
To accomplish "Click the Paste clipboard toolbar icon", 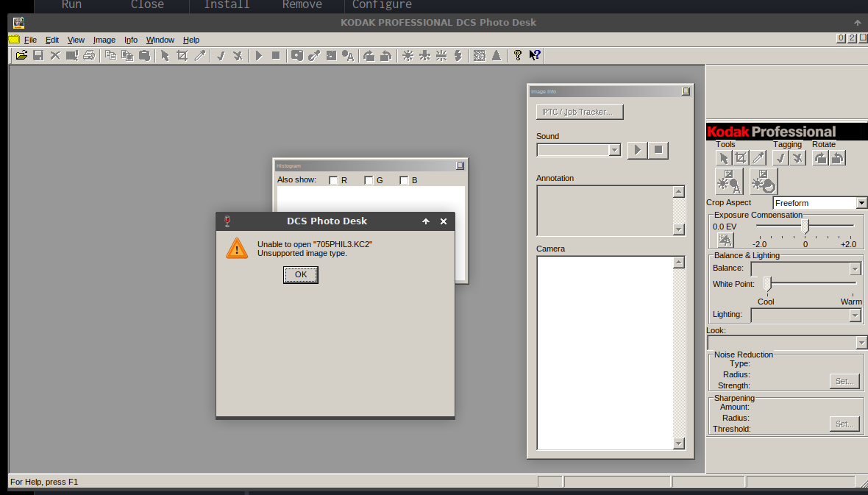I will (144, 55).
